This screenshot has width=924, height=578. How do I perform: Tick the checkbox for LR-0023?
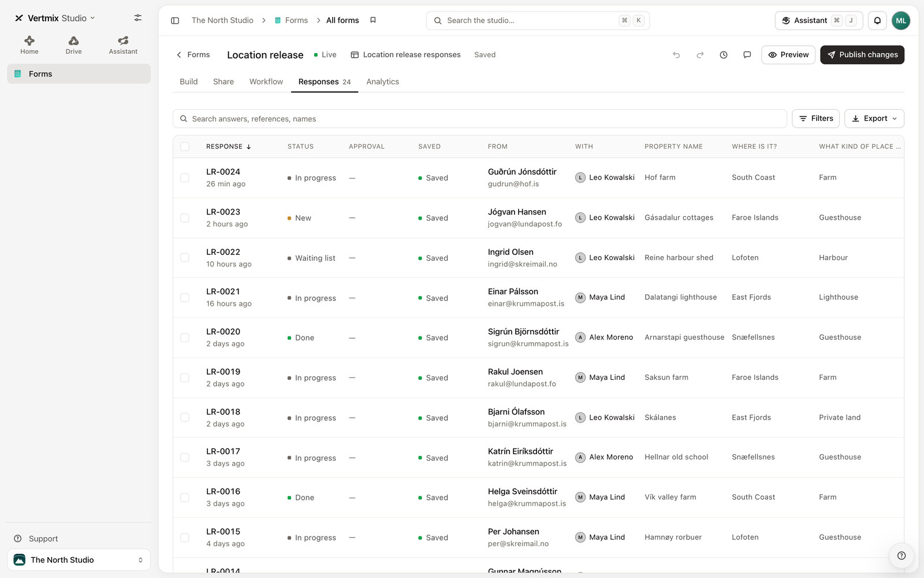(x=185, y=218)
